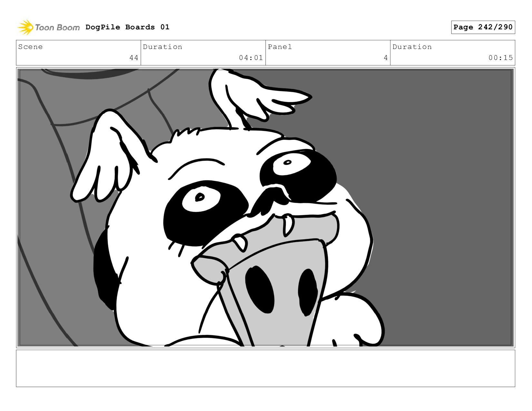The height and width of the screenshot is (411, 532).
Task: Click the storyboard panel drawing of the dog
Action: [265, 208]
